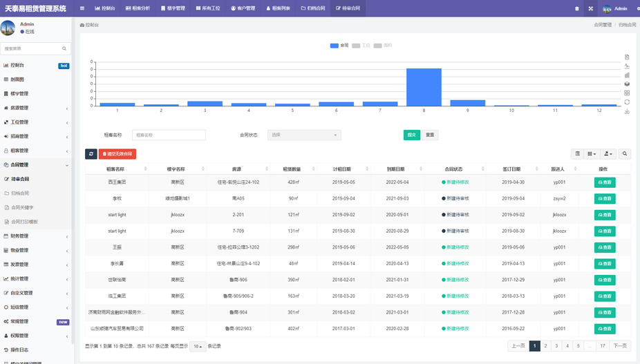This screenshot has height=364, width=640.
Task: Expand 统计管理 sidebar menu
Action: pos(36,279)
